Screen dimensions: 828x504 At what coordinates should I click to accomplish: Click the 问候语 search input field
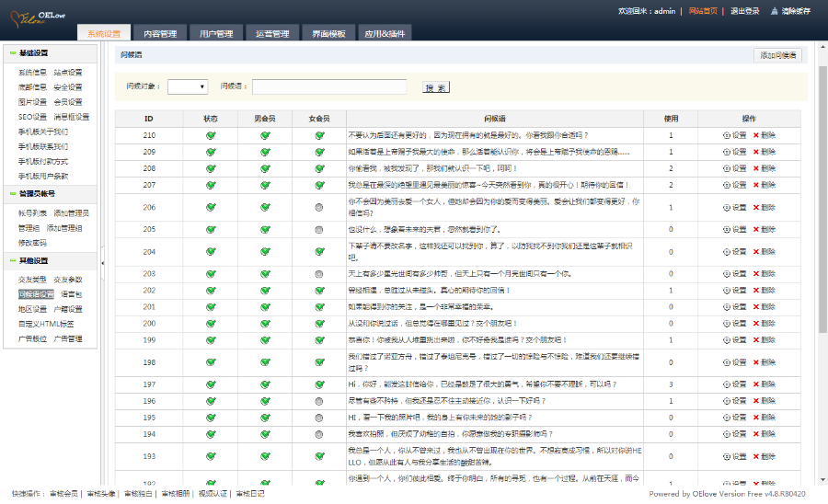330,86
